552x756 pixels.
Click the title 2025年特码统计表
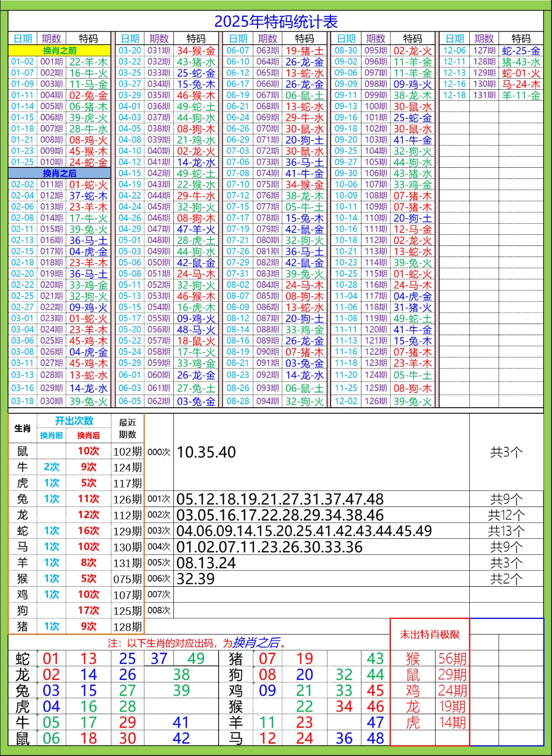point(276,22)
